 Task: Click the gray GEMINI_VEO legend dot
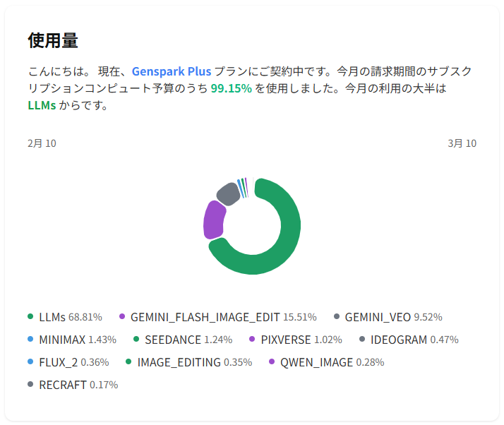337,317
